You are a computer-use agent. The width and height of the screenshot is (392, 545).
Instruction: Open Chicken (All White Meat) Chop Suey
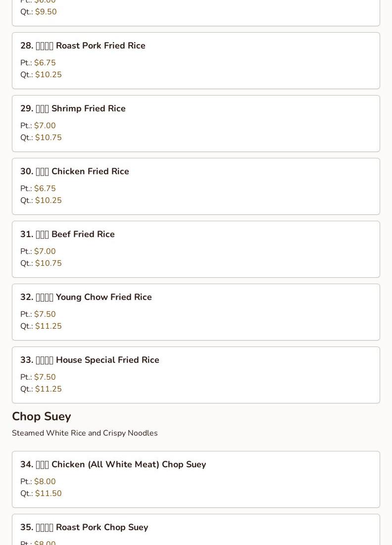pyautogui.click(x=113, y=464)
